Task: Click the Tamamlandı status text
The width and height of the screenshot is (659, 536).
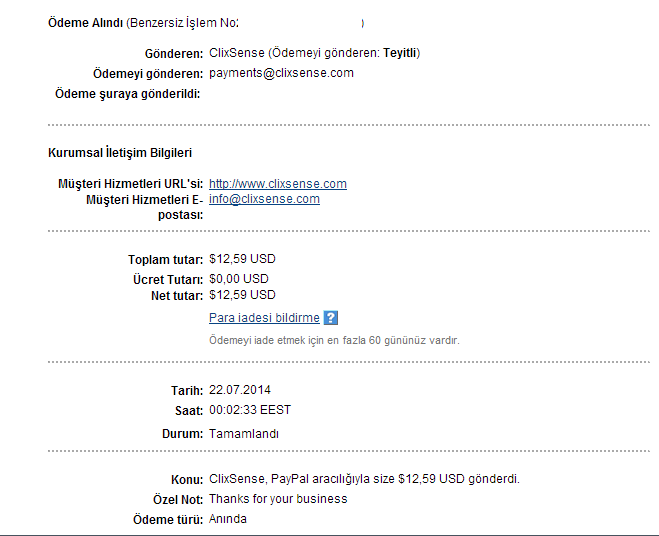Action: coord(244,433)
